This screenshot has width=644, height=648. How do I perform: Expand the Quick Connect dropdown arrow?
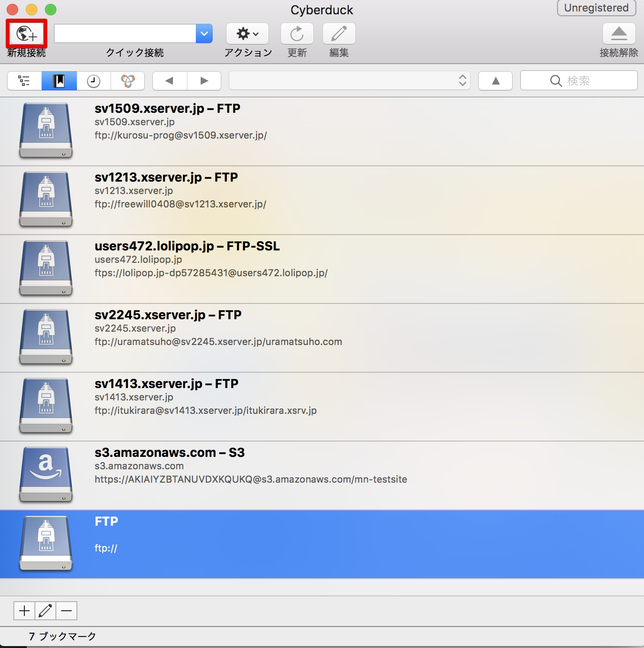204,33
